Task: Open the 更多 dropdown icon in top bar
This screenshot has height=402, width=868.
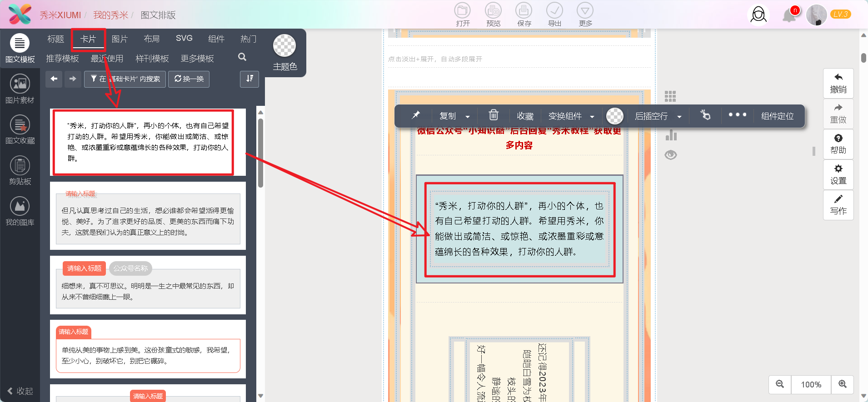Action: click(x=585, y=15)
